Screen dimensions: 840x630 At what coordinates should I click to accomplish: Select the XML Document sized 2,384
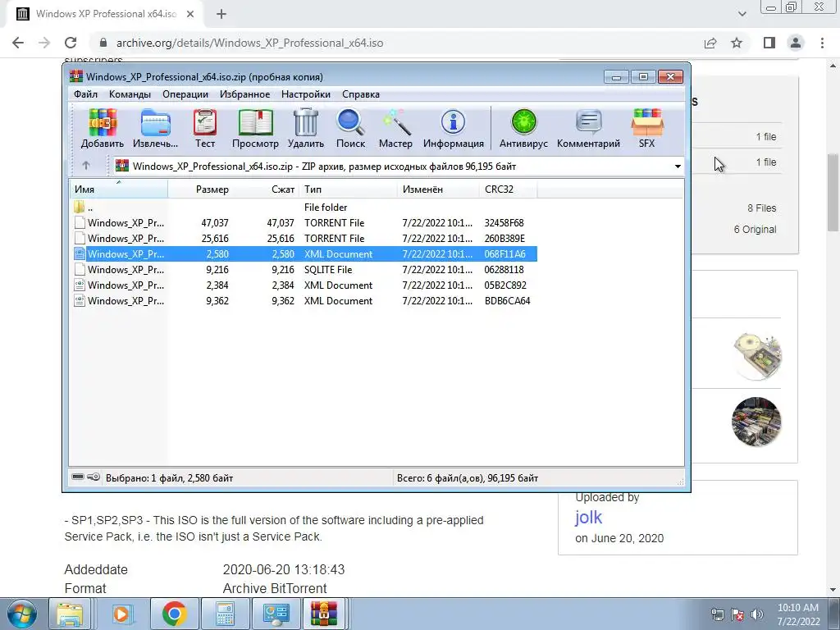tap(304, 285)
